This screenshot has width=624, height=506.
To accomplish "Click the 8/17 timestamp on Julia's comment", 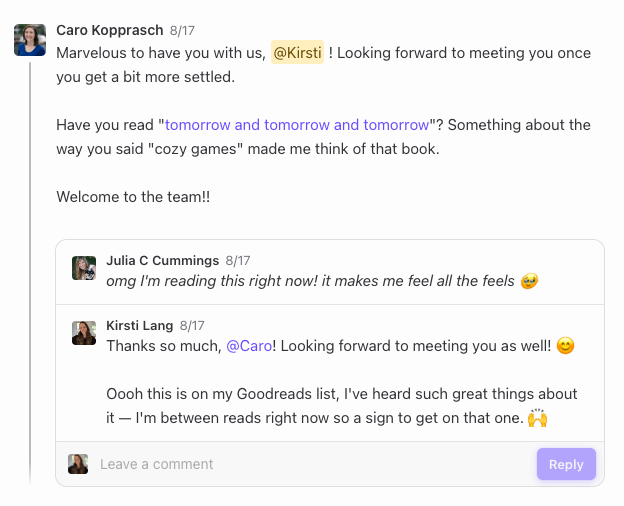I will 238,261.
